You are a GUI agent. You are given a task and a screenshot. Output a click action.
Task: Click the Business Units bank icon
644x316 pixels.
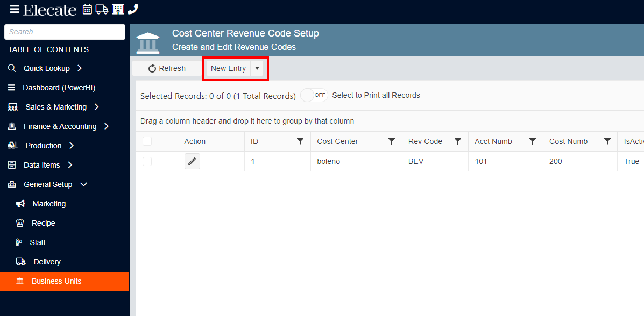(x=20, y=282)
